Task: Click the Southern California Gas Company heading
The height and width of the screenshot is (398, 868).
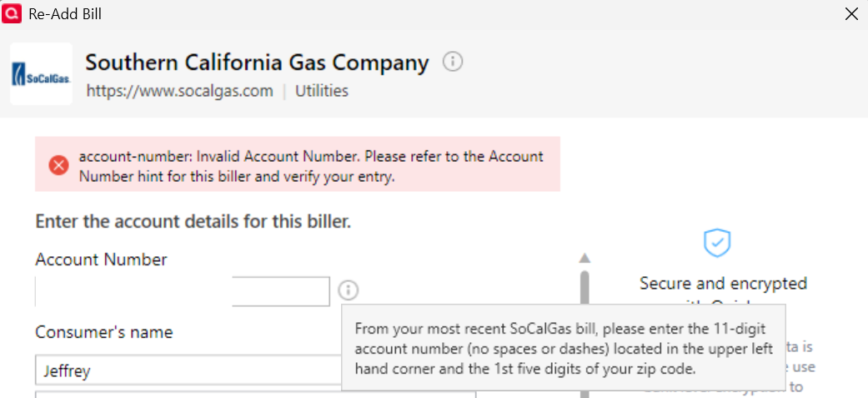Action: [x=257, y=63]
